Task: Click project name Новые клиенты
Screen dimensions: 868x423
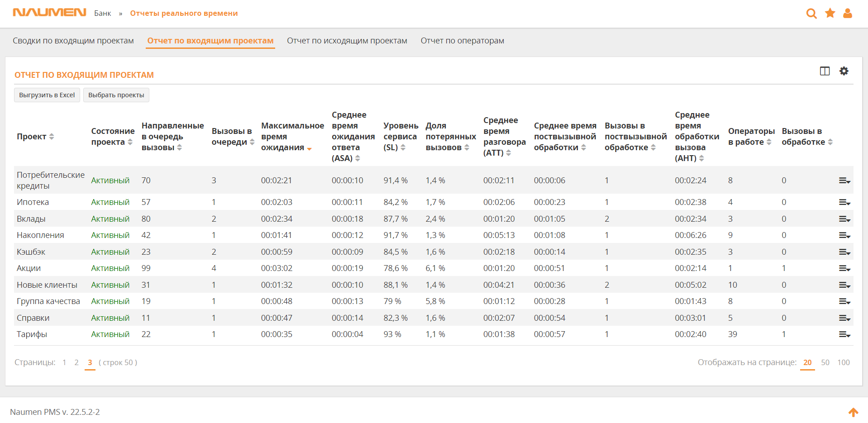Action: pyautogui.click(x=47, y=285)
